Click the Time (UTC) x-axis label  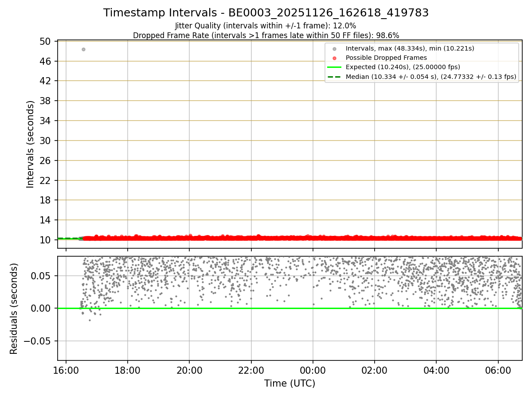click(290, 383)
